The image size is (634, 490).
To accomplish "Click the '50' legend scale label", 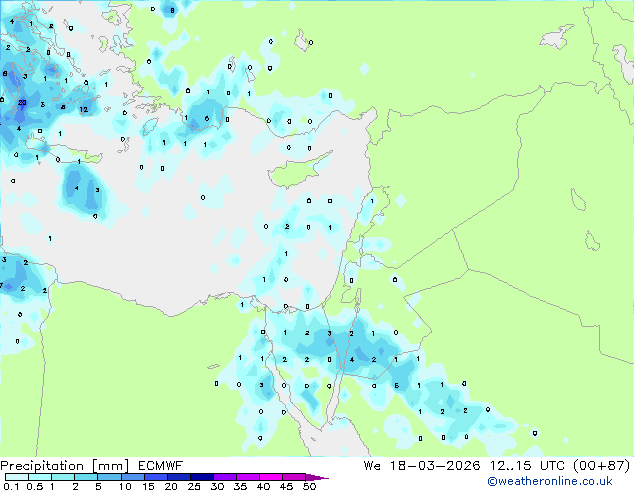I will point(309,486).
